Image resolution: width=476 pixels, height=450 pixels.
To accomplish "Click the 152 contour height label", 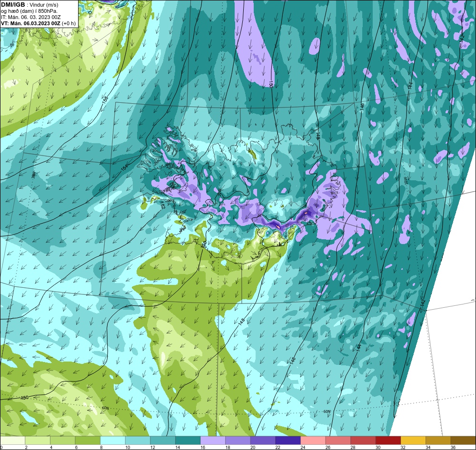I will 163,205.
